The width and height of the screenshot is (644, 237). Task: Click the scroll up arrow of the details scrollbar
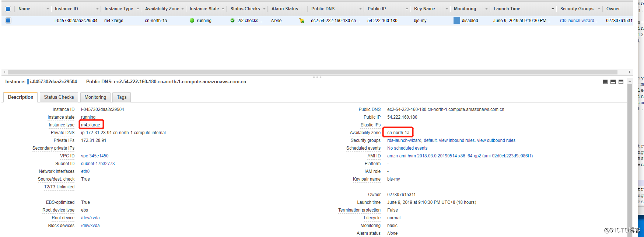630,80
